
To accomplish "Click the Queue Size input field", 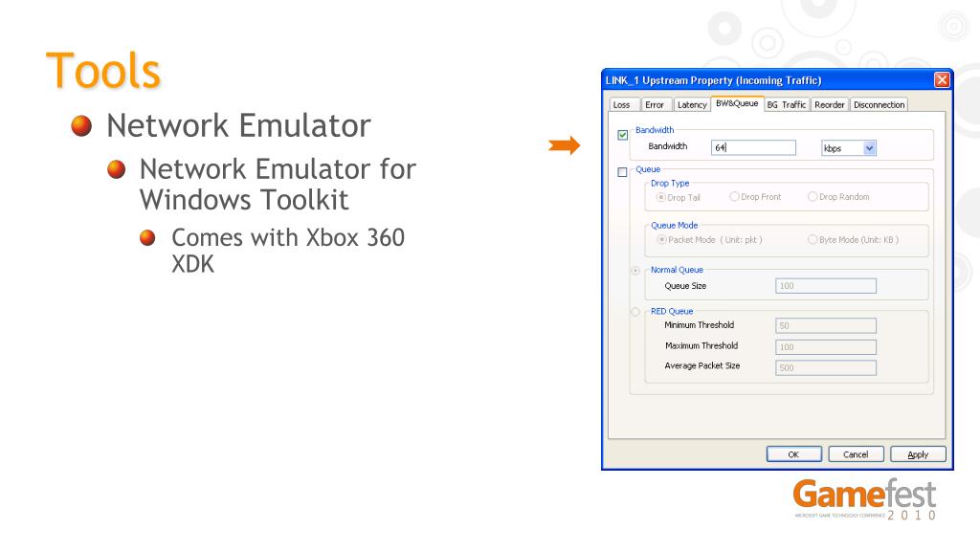I will pyautogui.click(x=826, y=286).
